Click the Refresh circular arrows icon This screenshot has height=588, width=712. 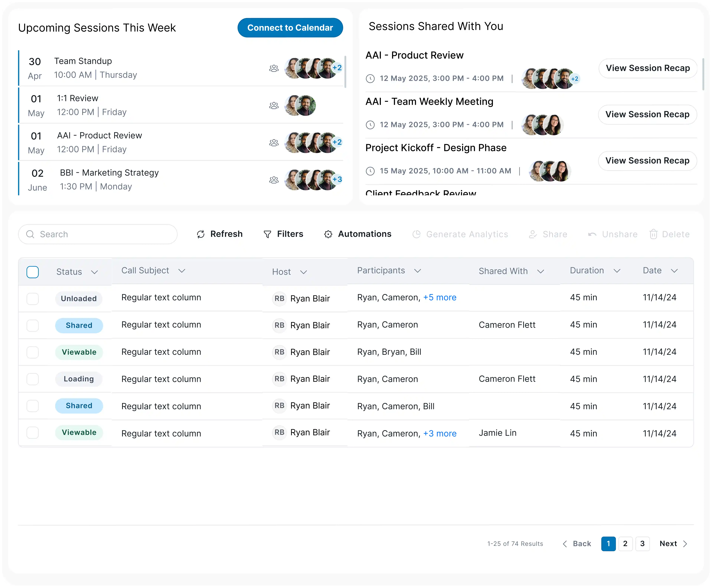tap(201, 234)
